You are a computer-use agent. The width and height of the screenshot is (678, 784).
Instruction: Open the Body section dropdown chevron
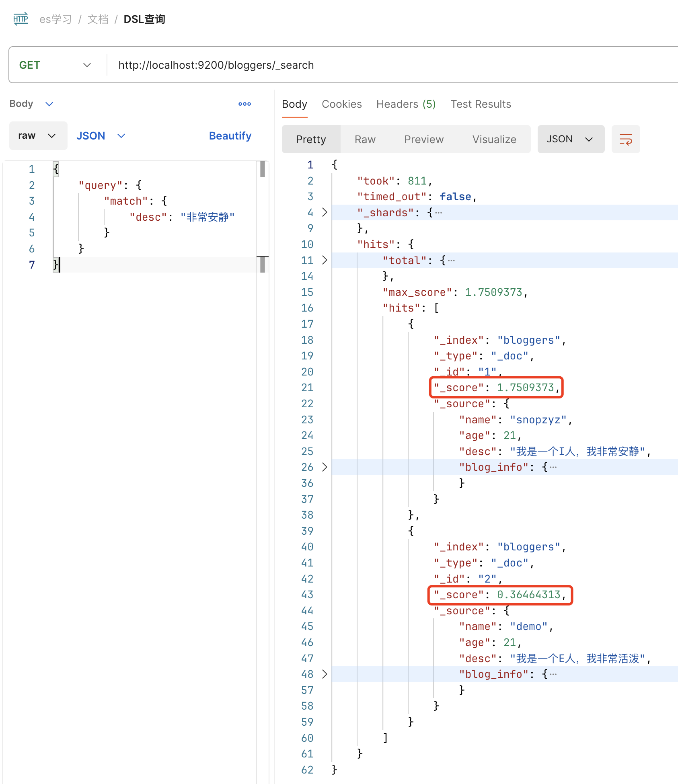coord(49,104)
